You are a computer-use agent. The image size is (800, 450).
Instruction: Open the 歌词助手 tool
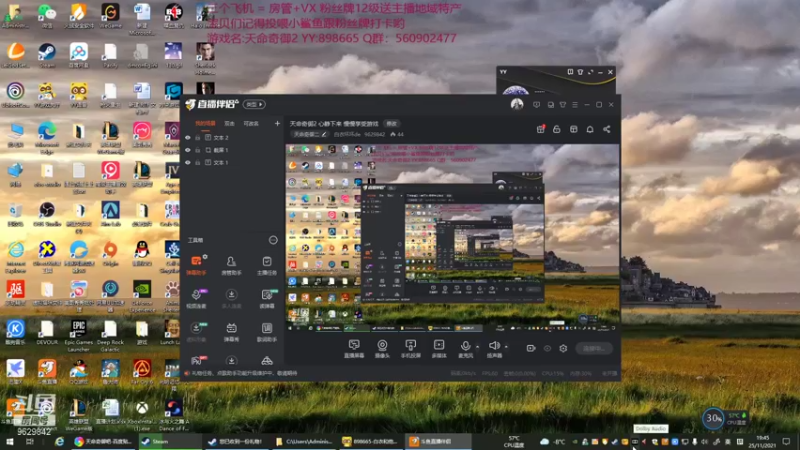point(266,332)
